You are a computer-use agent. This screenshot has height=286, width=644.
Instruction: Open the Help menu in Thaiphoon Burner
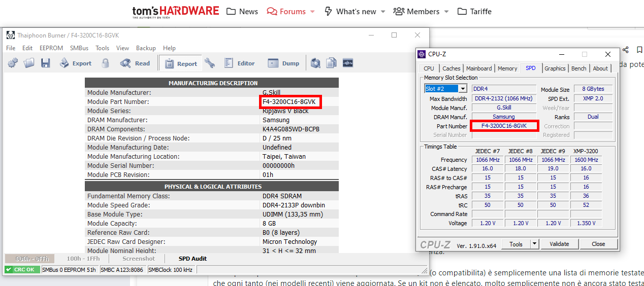(x=169, y=48)
